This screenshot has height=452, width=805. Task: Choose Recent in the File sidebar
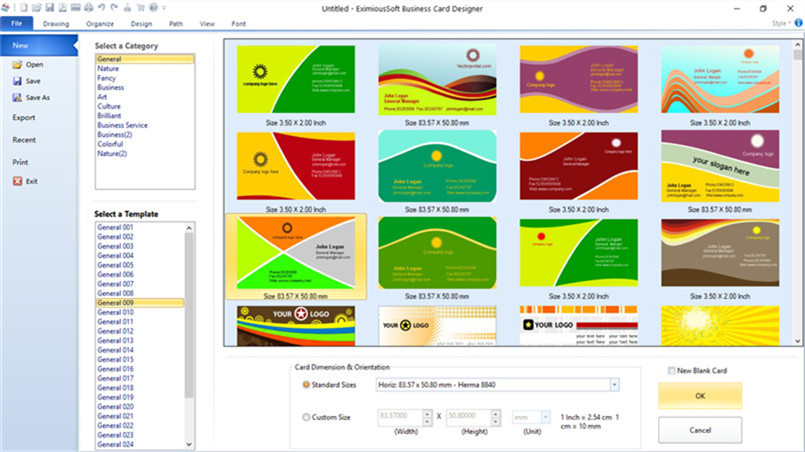coord(24,140)
